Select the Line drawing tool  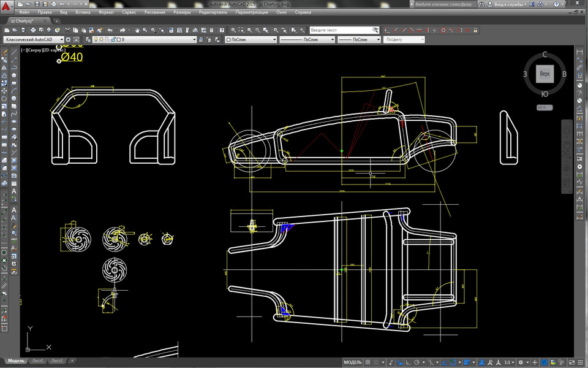coord(15,52)
